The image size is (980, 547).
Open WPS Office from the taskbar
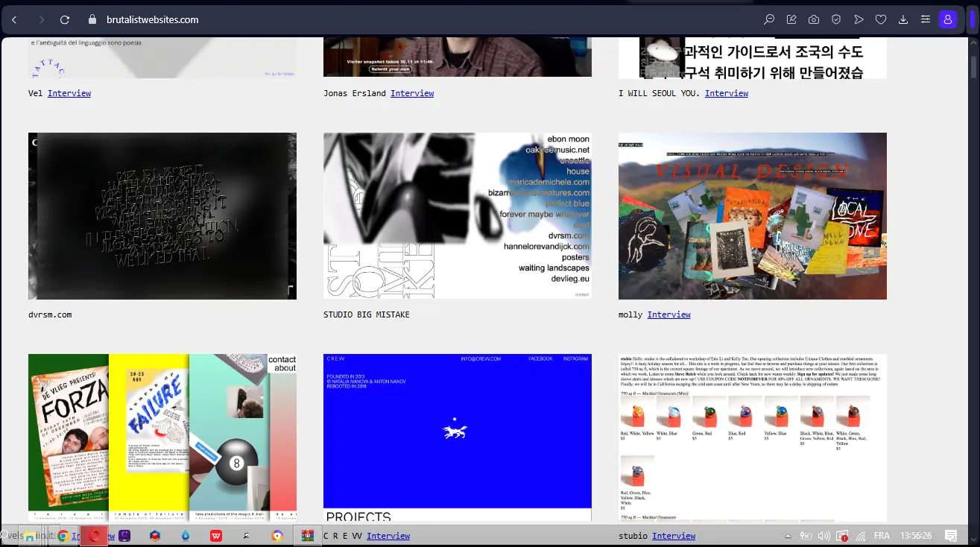(216, 536)
